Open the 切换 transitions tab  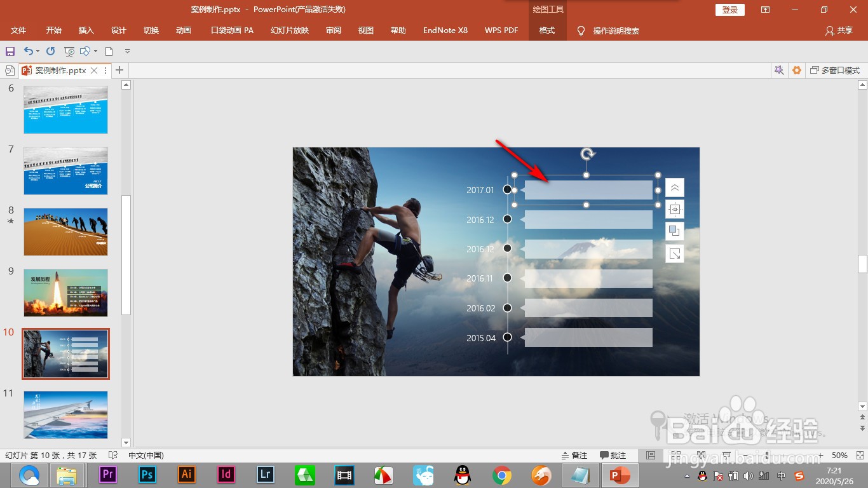pyautogui.click(x=151, y=30)
